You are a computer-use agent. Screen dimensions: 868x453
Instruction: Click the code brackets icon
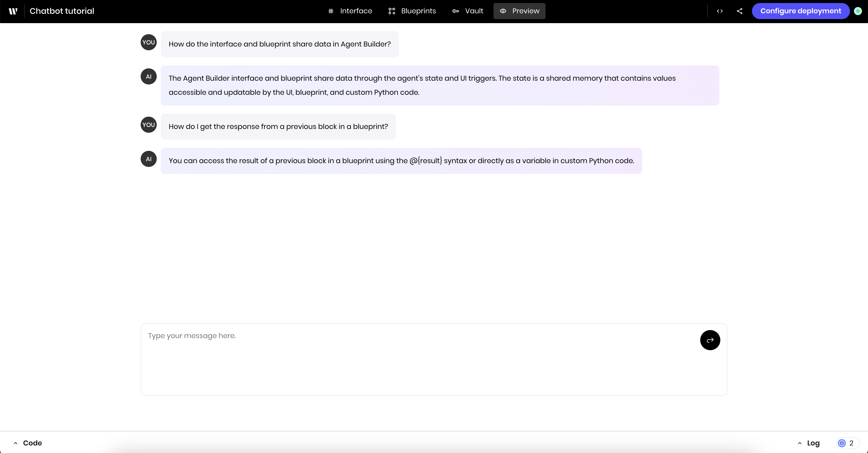coord(720,11)
